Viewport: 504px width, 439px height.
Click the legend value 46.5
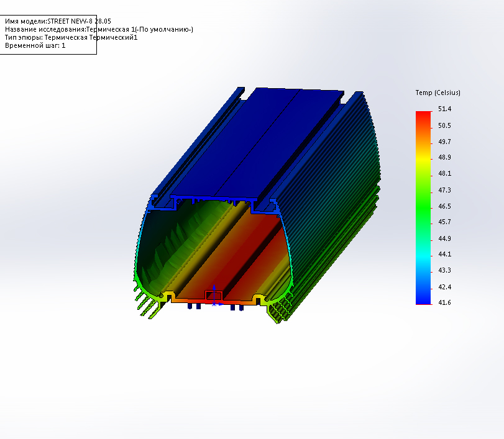click(x=444, y=206)
